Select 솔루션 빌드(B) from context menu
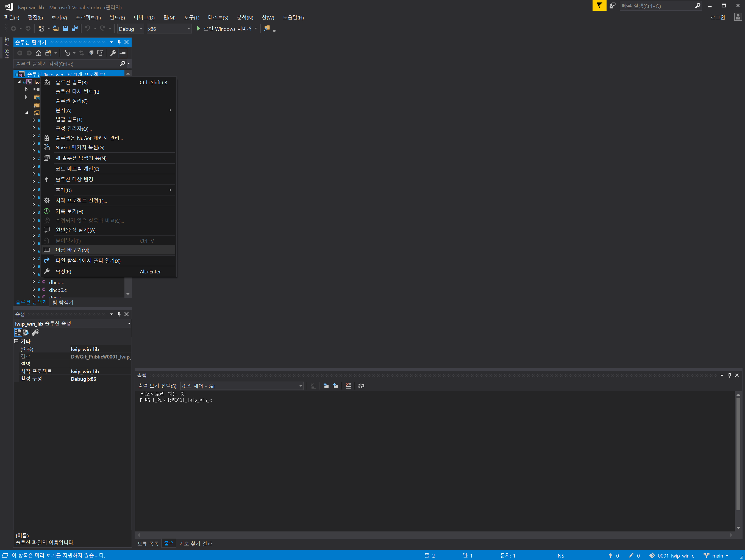 pyautogui.click(x=109, y=82)
